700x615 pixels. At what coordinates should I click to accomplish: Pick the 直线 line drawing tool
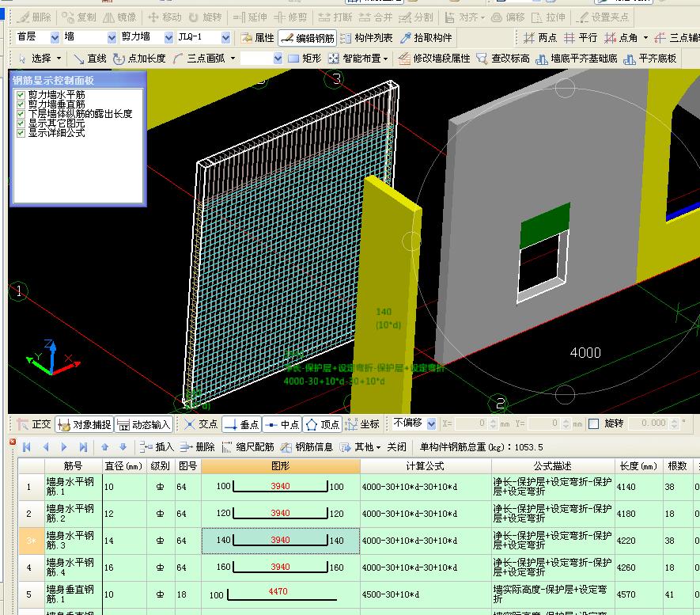pos(90,59)
